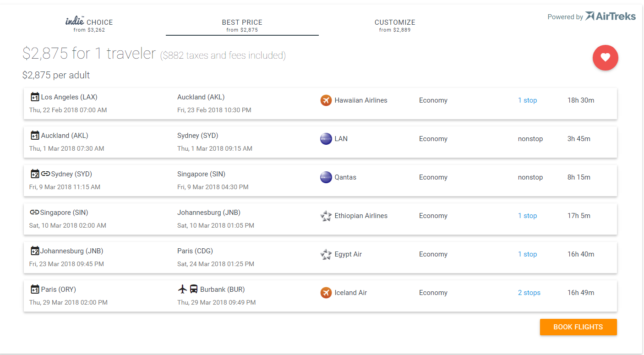644x355 pixels.
Task: Click the +1 day calendar icon beside Los Angeles
Action: click(35, 97)
